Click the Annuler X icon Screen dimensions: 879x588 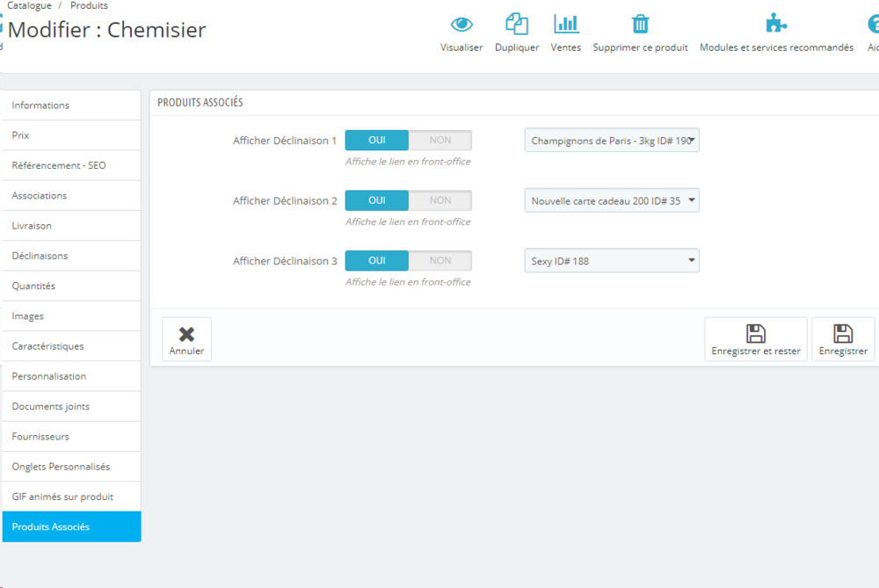tap(186, 334)
